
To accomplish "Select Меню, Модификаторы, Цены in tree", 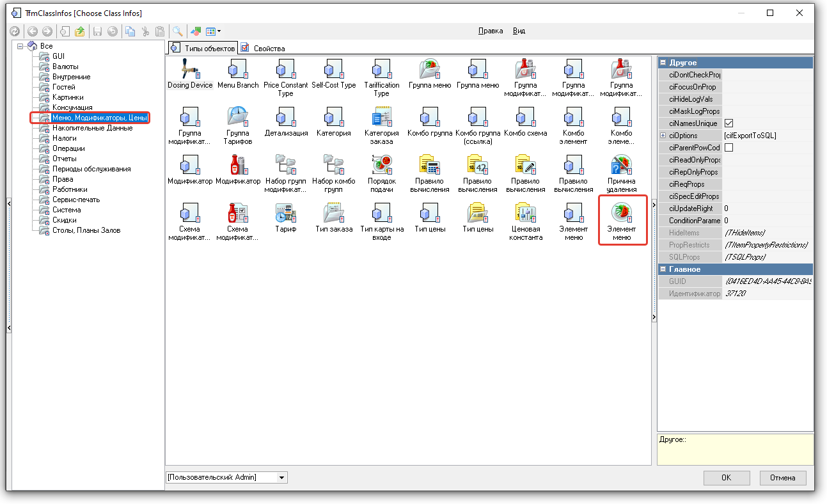I will pyautogui.click(x=100, y=118).
